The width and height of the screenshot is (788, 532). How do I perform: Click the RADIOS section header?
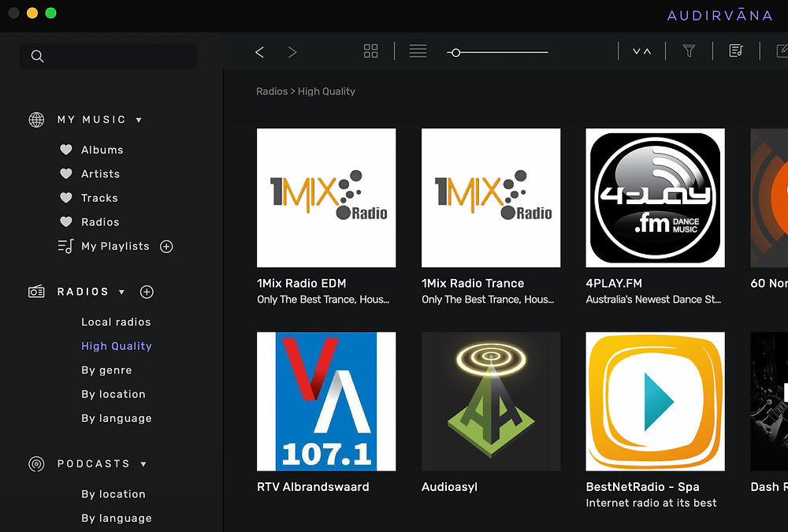[x=83, y=292]
